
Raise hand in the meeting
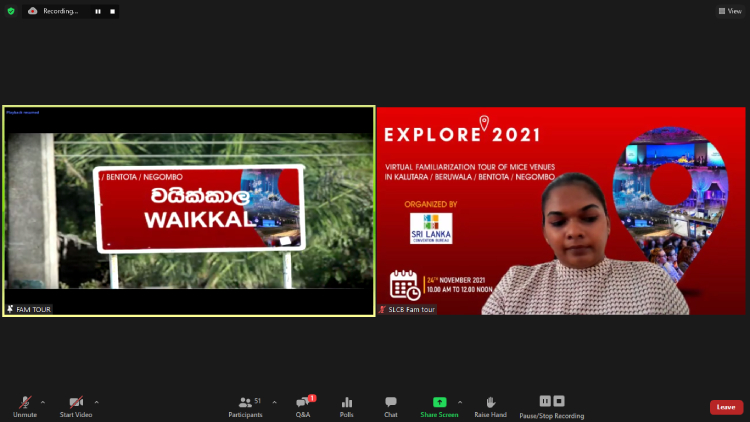490,407
